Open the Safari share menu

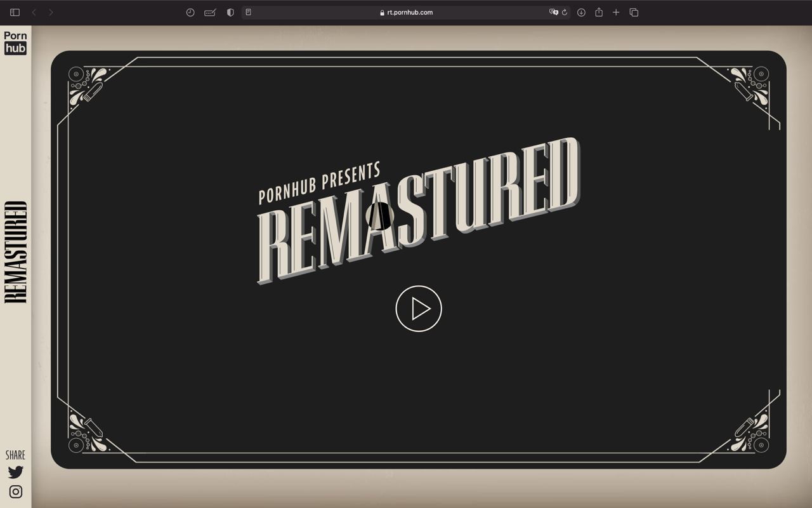pyautogui.click(x=599, y=12)
